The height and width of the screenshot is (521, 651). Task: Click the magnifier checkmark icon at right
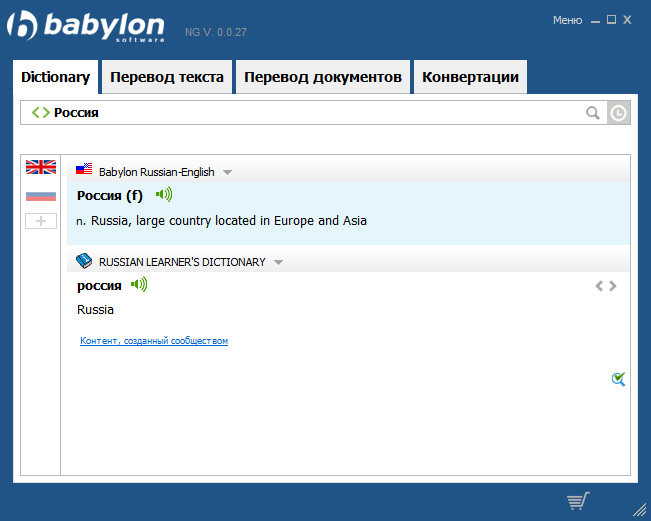[618, 378]
